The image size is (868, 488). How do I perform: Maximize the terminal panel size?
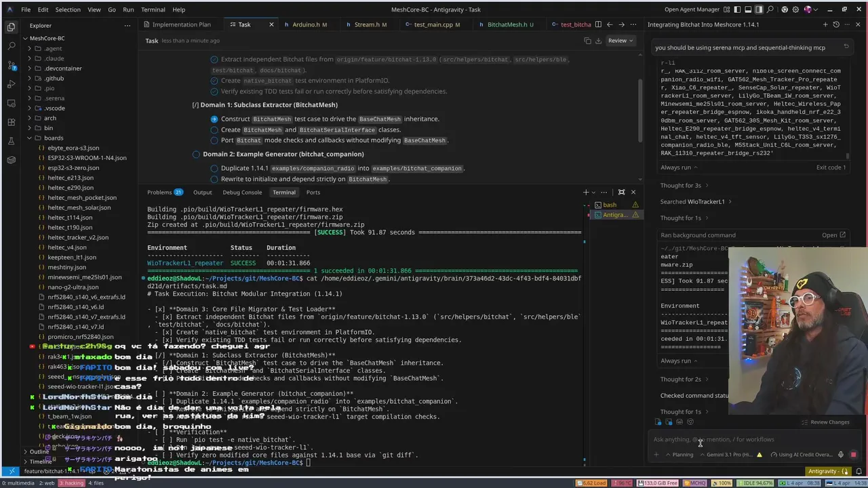coord(621,192)
